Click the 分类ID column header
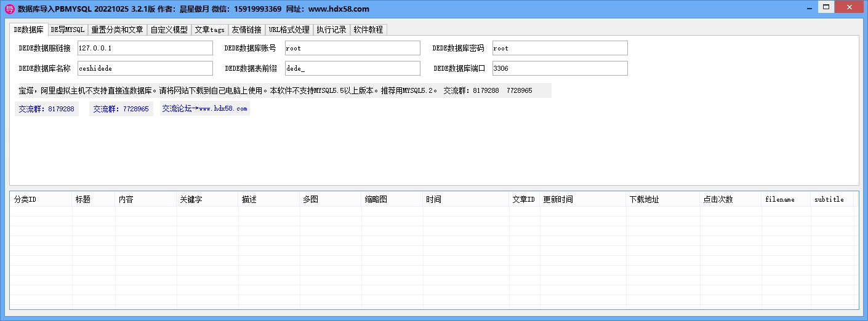868x321 pixels. point(41,199)
